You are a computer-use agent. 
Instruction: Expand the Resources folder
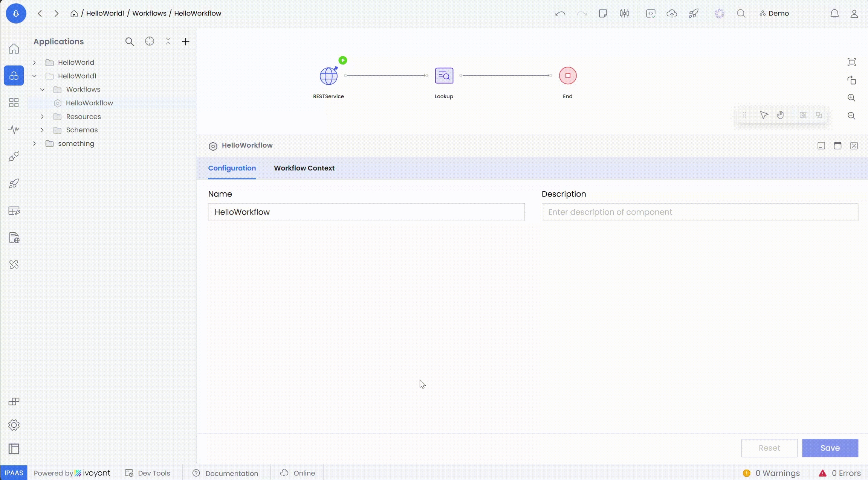pyautogui.click(x=42, y=117)
